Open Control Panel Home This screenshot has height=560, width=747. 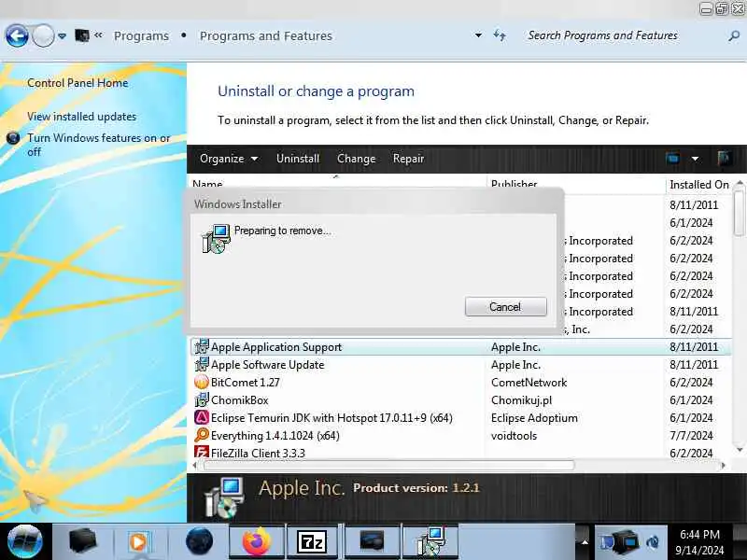click(x=78, y=83)
